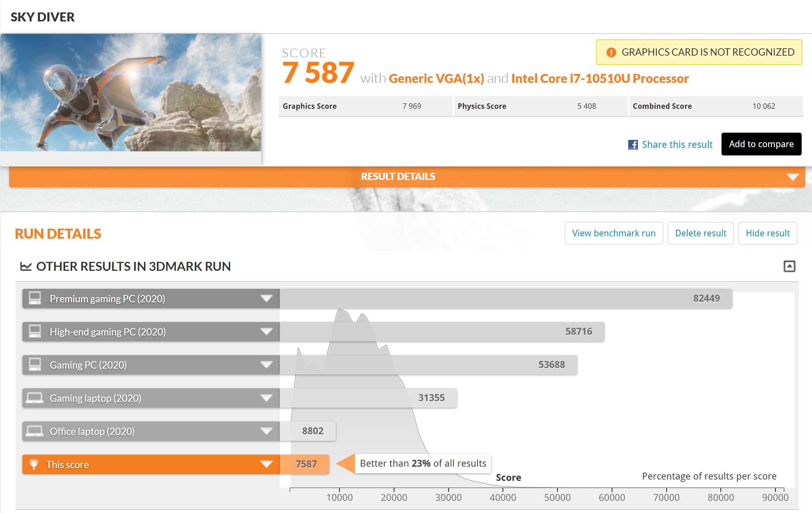Viewport: 812px width, 513px height.
Task: Click the This score label
Action: pyautogui.click(x=68, y=464)
